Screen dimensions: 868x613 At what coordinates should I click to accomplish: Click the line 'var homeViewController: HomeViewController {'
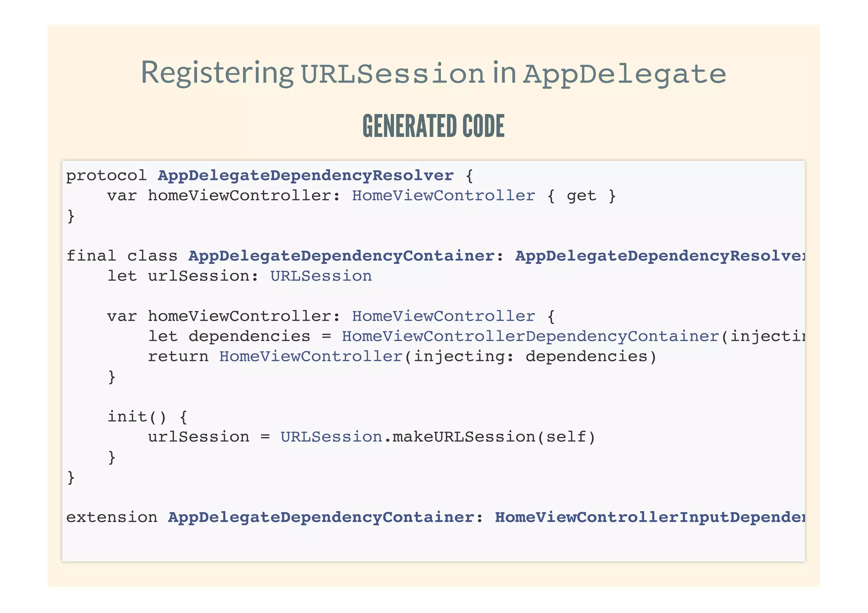(x=331, y=316)
